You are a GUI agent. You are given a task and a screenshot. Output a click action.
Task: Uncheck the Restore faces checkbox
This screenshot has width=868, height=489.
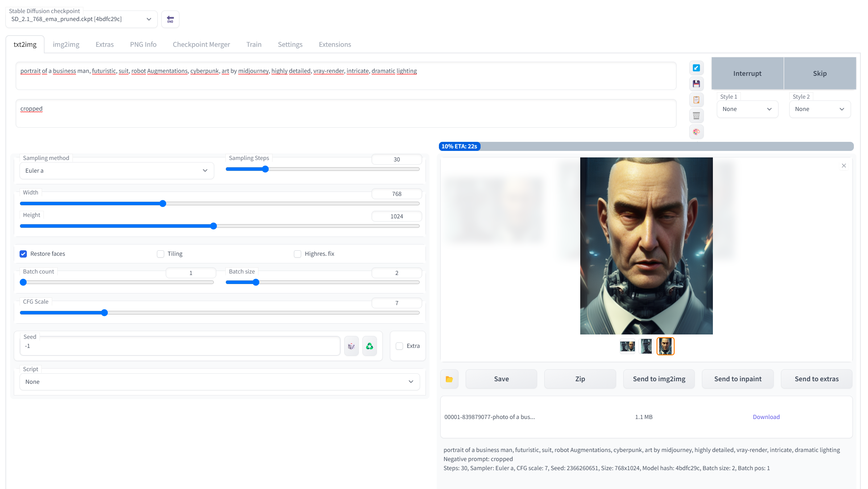pos(23,254)
